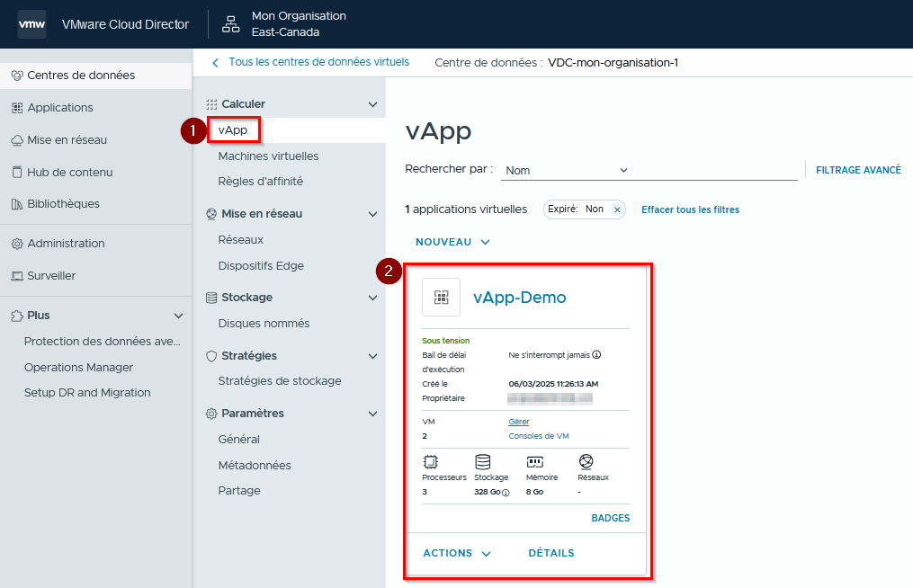Open Setup DR and Migration item

[87, 393]
